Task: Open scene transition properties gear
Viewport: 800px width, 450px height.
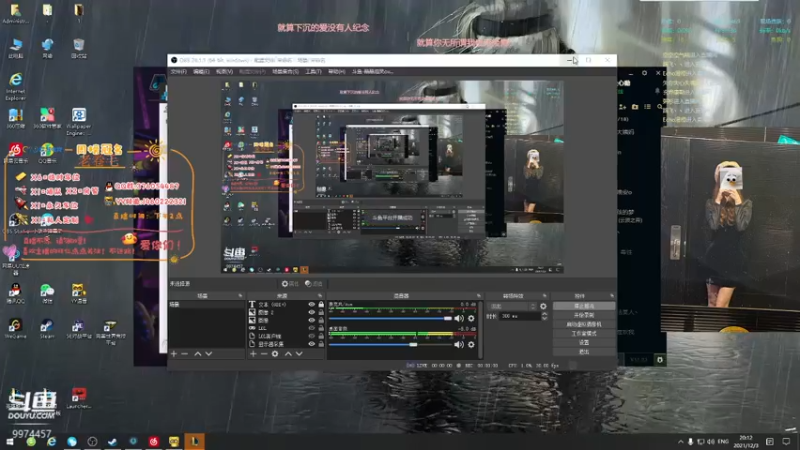Action: point(543,306)
